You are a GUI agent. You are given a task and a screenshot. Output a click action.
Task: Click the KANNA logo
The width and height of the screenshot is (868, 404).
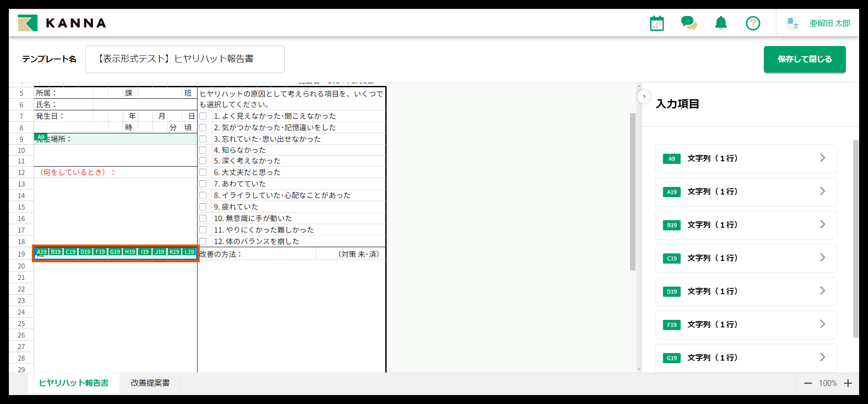coord(62,23)
